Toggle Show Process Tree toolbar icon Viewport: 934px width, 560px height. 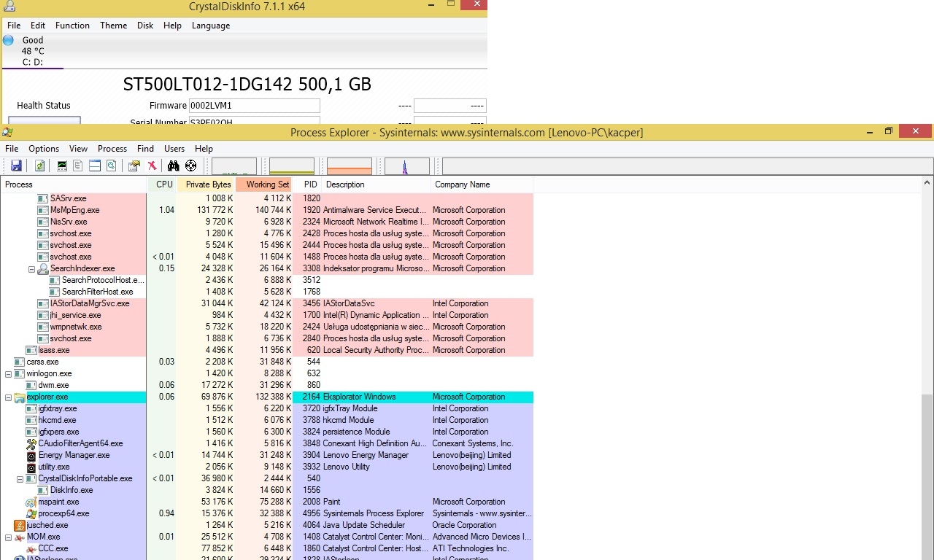[78, 166]
